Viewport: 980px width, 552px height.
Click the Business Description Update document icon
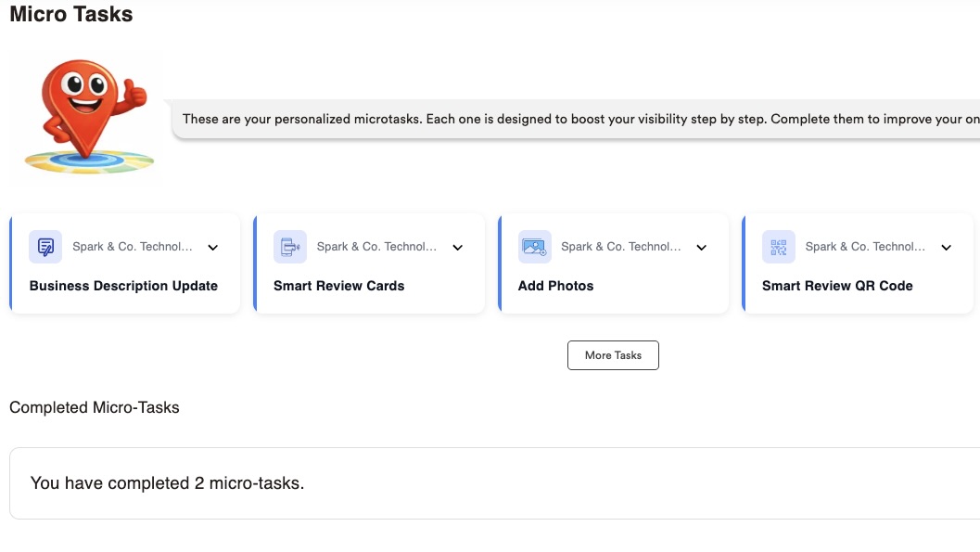[x=45, y=247]
